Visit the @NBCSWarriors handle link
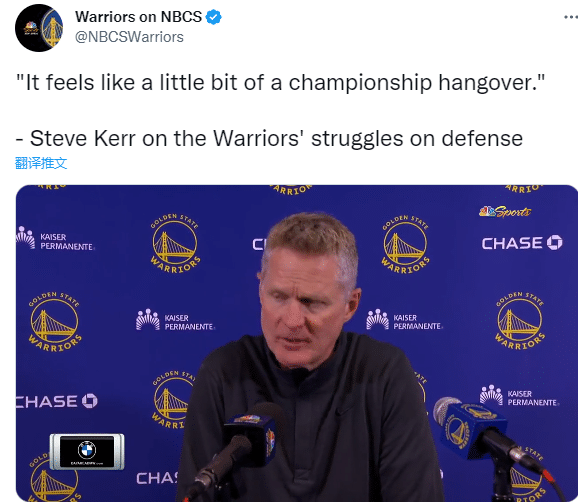 (x=129, y=37)
